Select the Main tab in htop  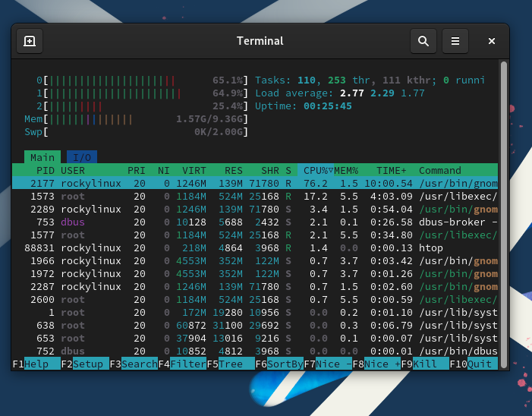pyautogui.click(x=42, y=157)
